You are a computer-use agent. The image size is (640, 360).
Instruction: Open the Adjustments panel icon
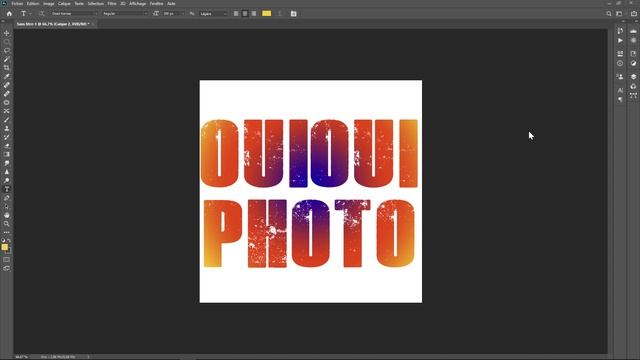633,63
